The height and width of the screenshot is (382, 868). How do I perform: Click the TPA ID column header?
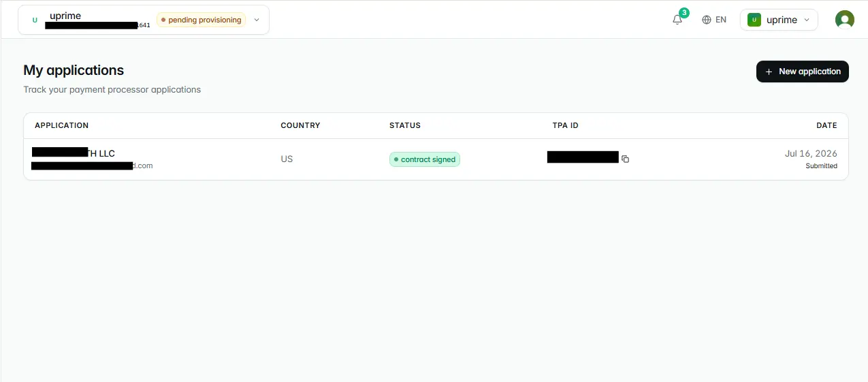(565, 125)
